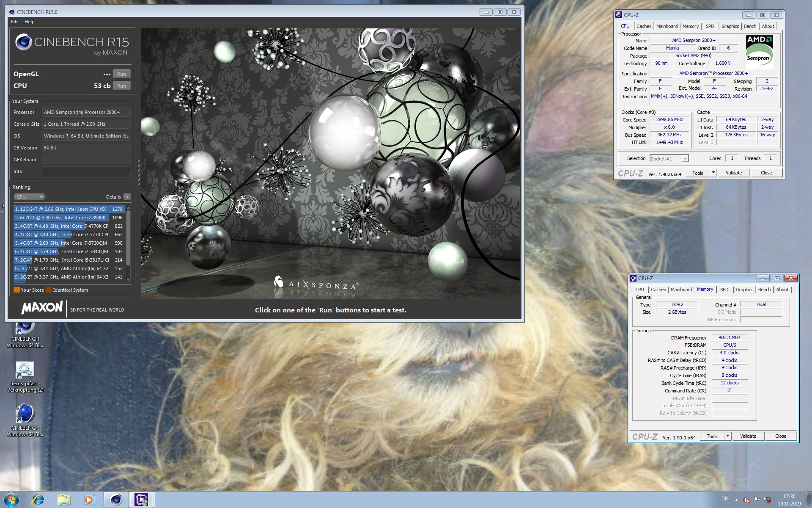812x508 pixels.
Task: Select ranking entry Intel Core i7-3930K
Action: (x=69, y=218)
